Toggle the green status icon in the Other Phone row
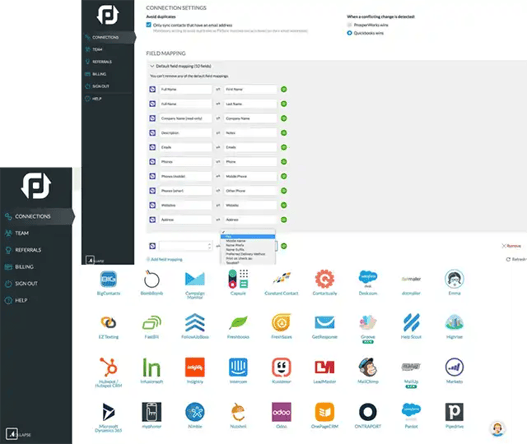 click(x=284, y=191)
